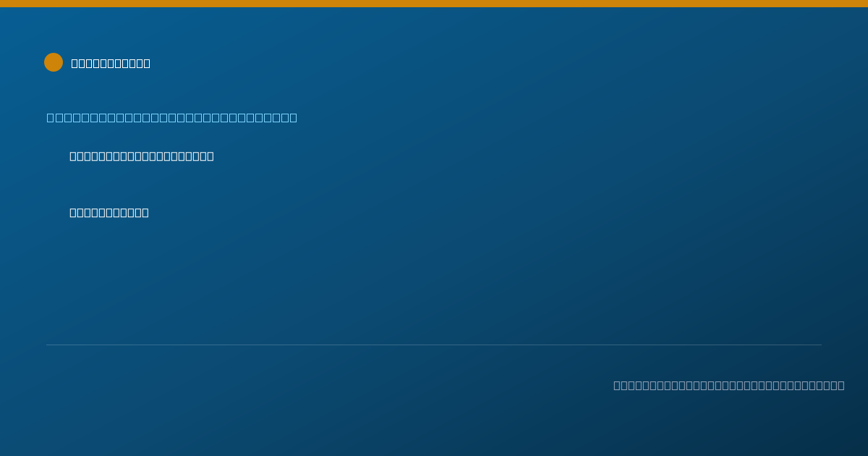Viewport: 868px width, 456px height.
Task: Select the first indented white text line
Action: (x=142, y=156)
